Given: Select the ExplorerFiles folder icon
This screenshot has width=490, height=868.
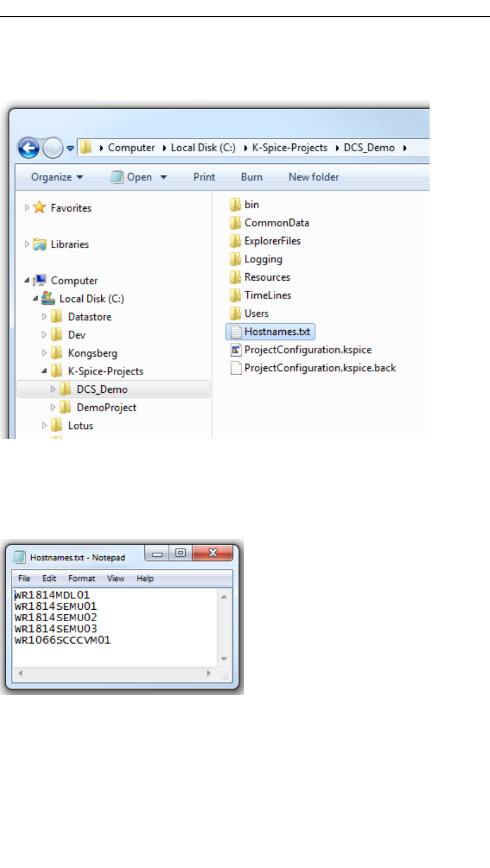Looking at the screenshot, I should (x=235, y=240).
